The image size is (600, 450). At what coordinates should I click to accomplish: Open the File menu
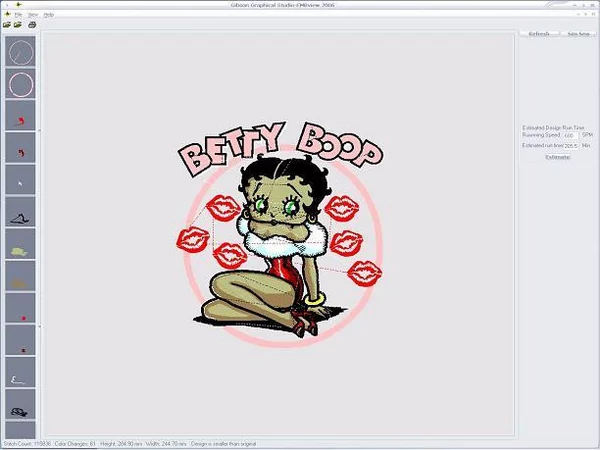tap(18, 15)
